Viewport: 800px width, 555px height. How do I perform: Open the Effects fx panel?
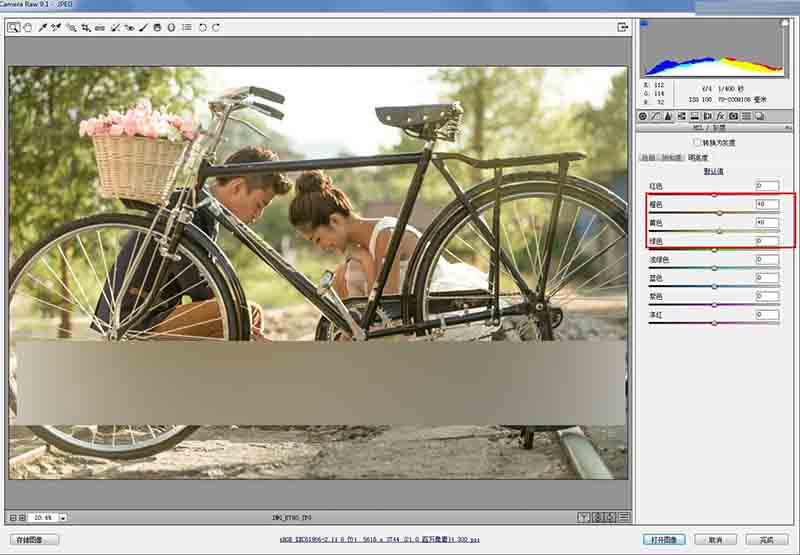pyautogui.click(x=720, y=116)
